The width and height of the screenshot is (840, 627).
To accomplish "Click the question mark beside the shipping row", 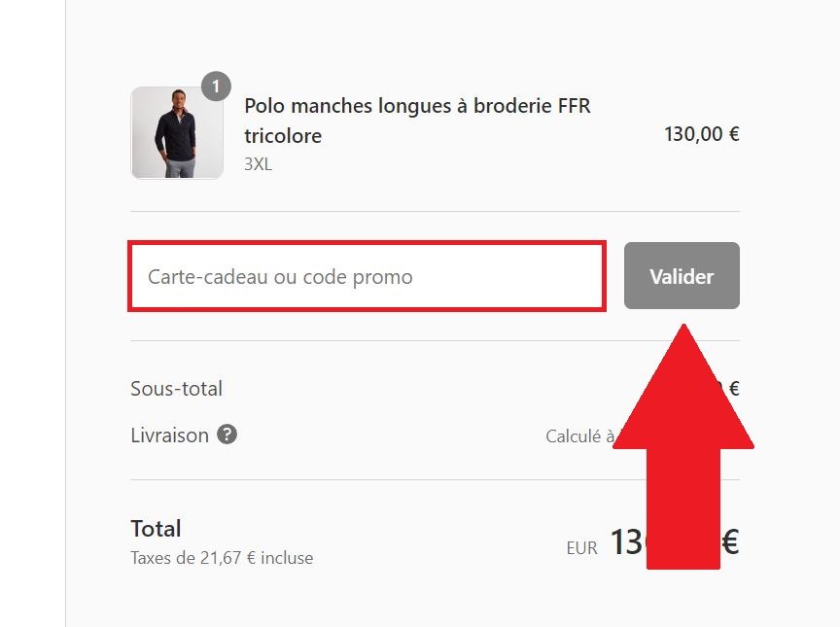I will coord(227,435).
